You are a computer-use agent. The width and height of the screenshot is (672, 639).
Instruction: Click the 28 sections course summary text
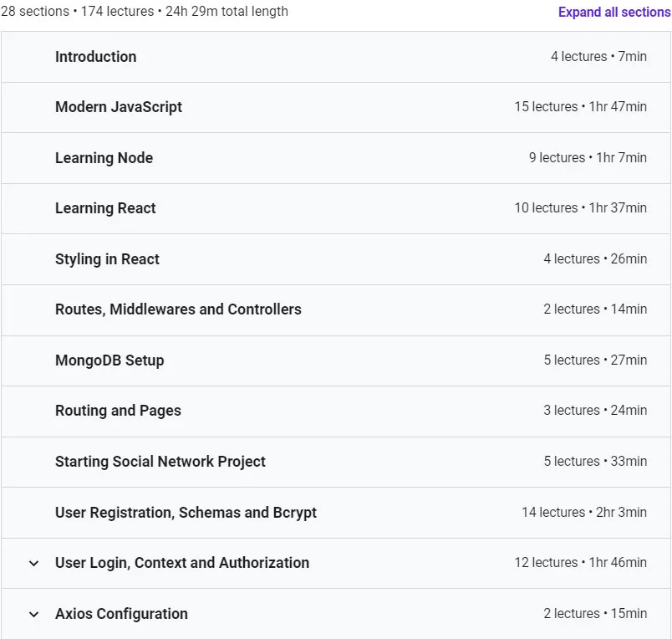coord(145,11)
